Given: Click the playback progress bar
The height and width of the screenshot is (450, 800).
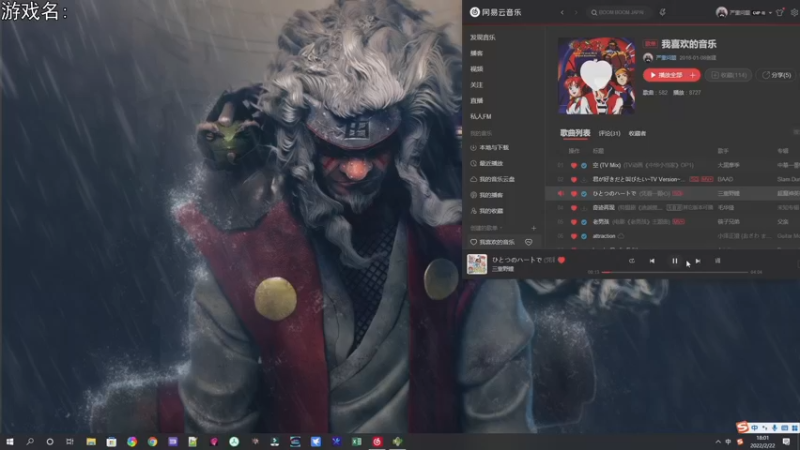Looking at the screenshot, I should 674,272.
